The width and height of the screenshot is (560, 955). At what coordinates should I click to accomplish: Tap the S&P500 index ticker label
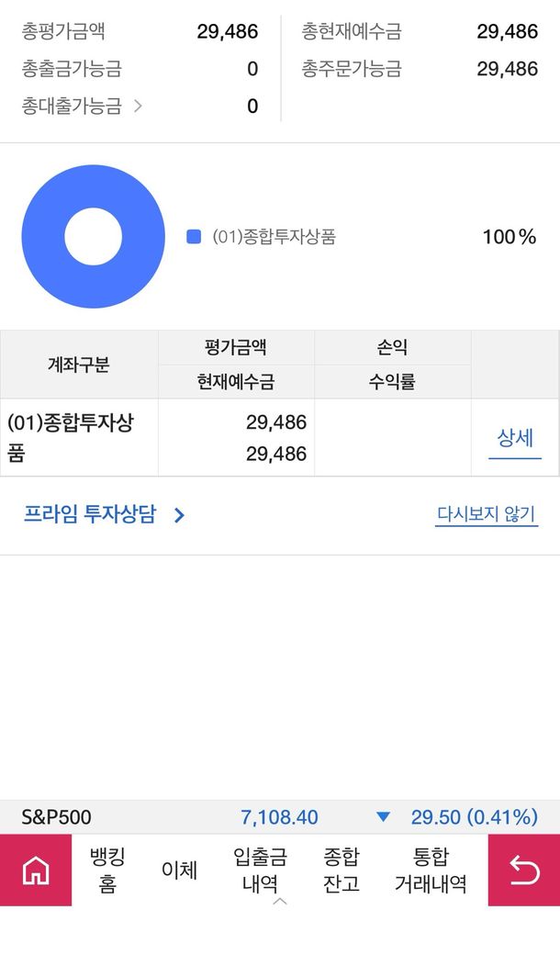[56, 817]
